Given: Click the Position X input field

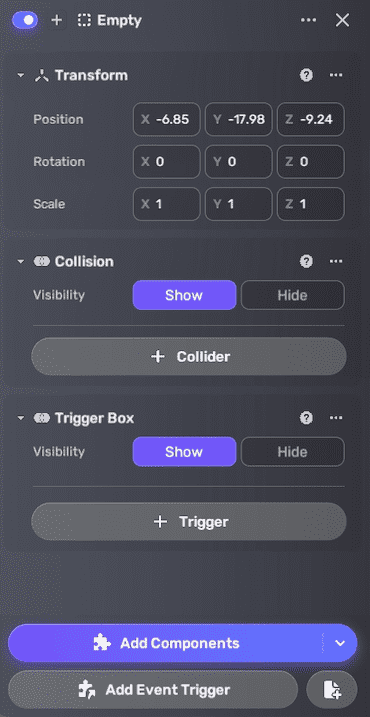Looking at the screenshot, I should pyautogui.click(x=166, y=119).
